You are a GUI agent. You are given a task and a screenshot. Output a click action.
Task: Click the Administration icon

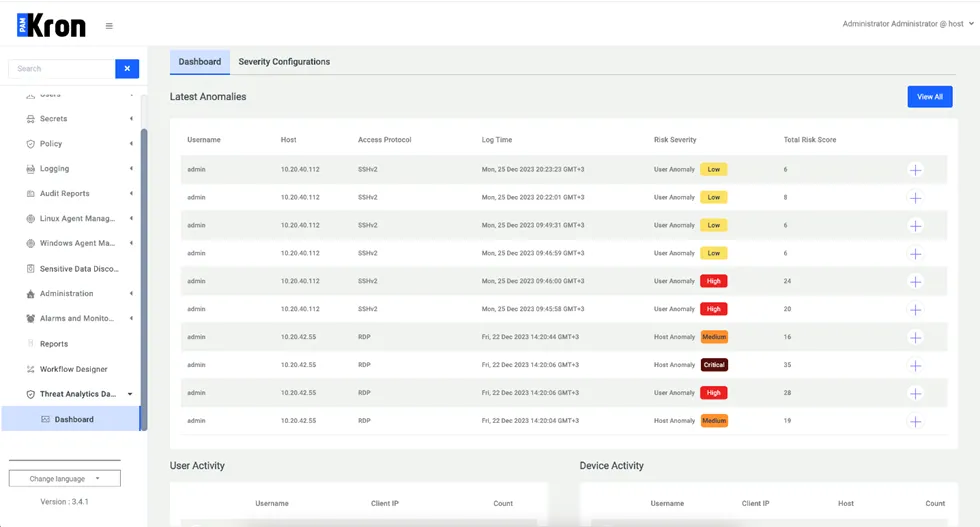tap(30, 294)
